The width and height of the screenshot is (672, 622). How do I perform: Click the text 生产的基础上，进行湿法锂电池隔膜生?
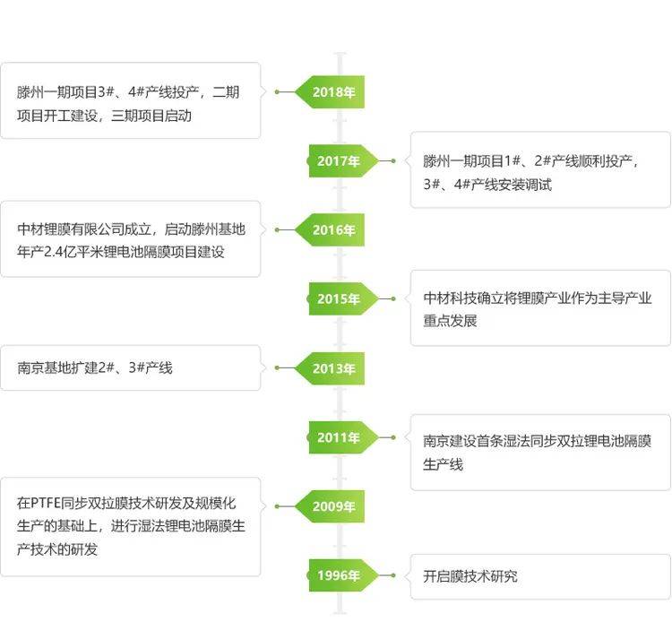[x=131, y=526]
